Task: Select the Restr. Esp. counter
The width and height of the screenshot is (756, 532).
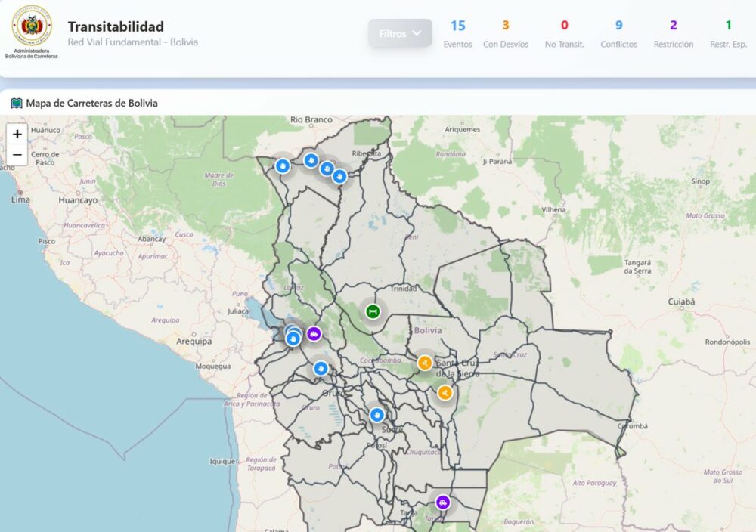Action: pyautogui.click(x=728, y=34)
